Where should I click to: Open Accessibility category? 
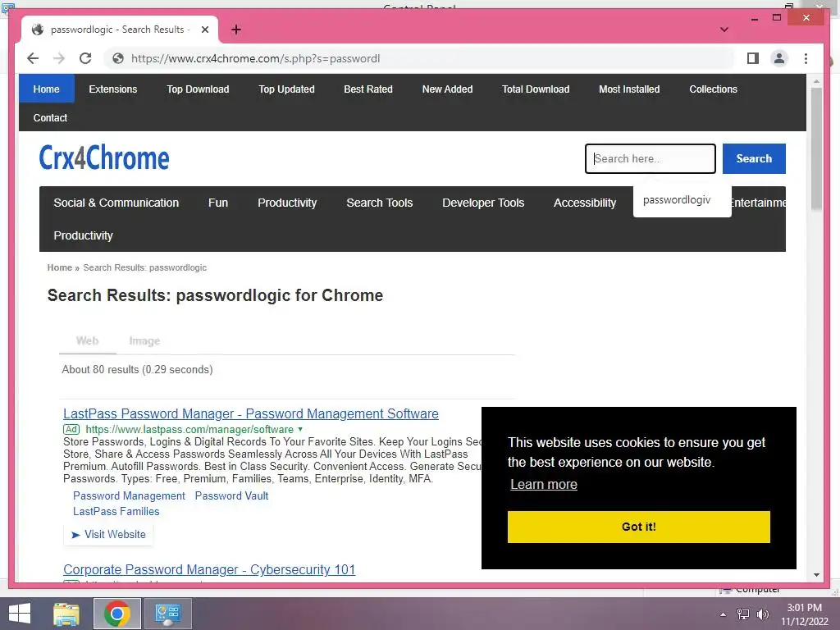[x=585, y=203]
